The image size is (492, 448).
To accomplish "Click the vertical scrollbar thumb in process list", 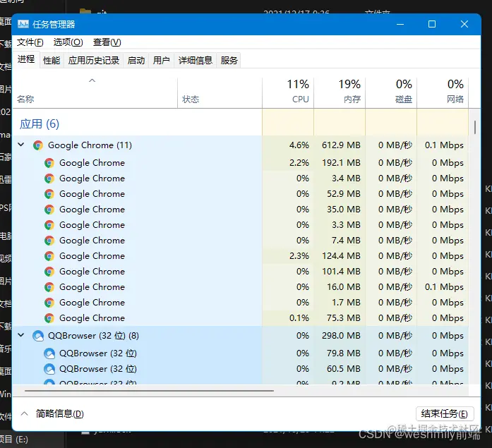I will (x=475, y=127).
